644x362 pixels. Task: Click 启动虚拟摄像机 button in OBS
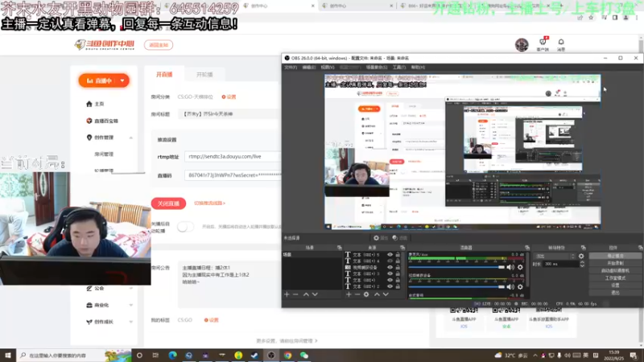(x=615, y=270)
